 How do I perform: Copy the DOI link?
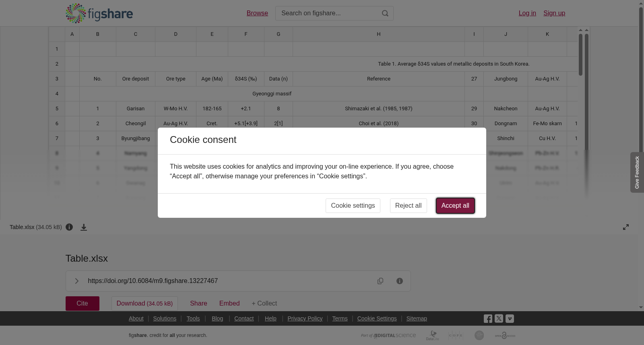click(380, 281)
